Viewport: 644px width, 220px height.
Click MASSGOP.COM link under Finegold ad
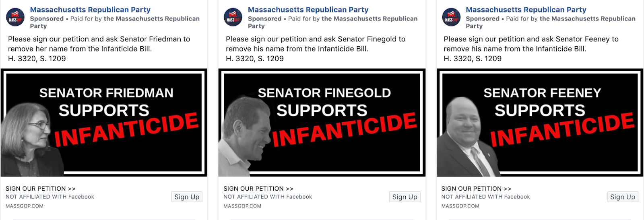pos(242,206)
